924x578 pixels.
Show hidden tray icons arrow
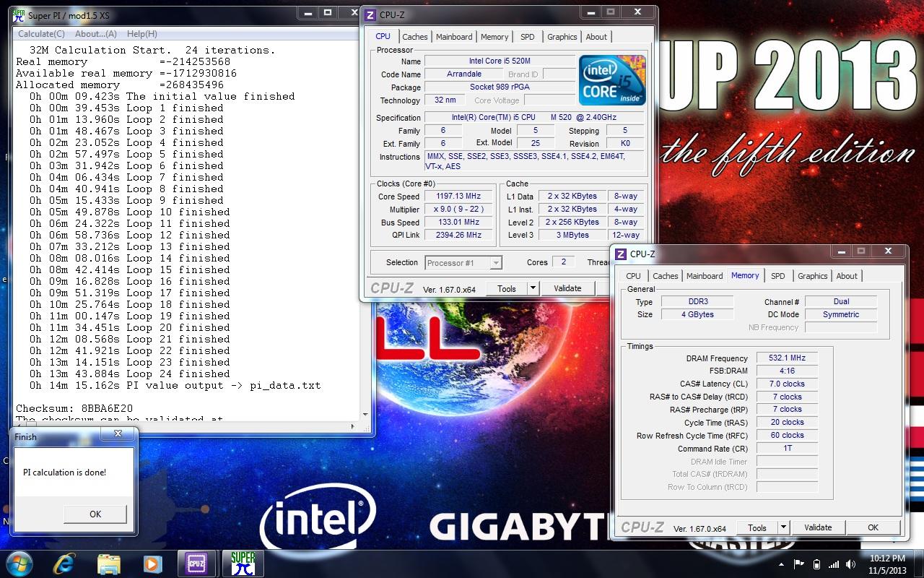pyautogui.click(x=783, y=564)
